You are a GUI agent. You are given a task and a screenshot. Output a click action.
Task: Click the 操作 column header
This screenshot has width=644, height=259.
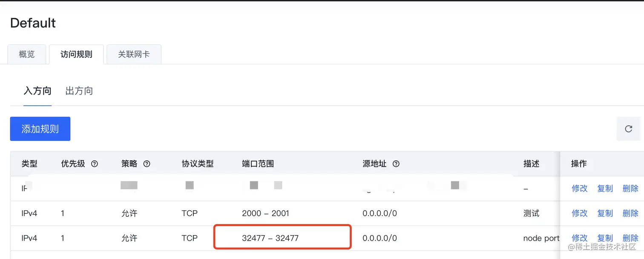579,164
